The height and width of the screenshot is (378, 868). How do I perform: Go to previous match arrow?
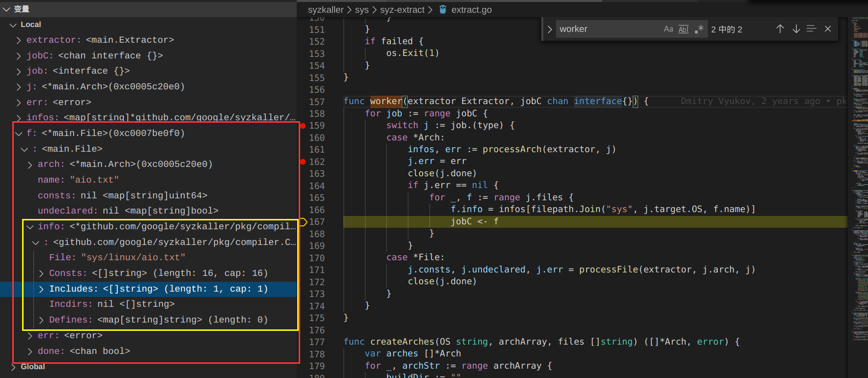780,29
